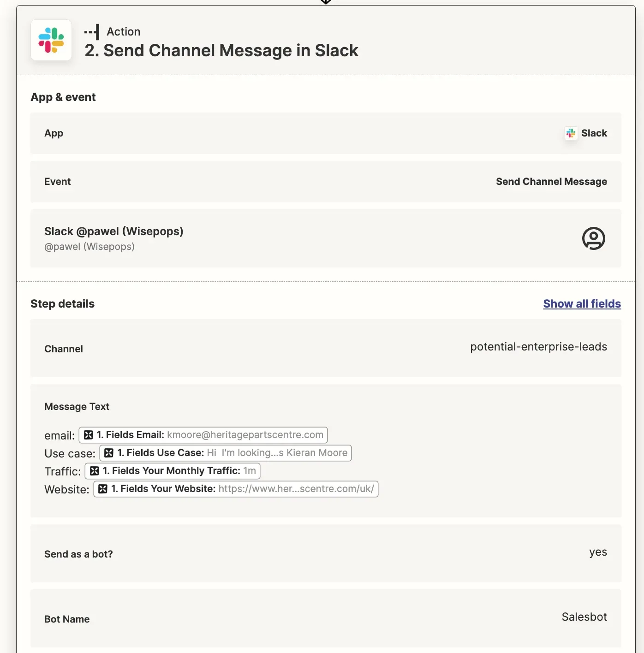Open the Show all fields link

[582, 304]
